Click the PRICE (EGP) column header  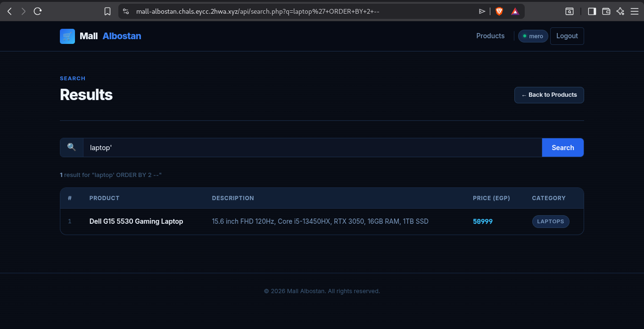click(x=491, y=198)
